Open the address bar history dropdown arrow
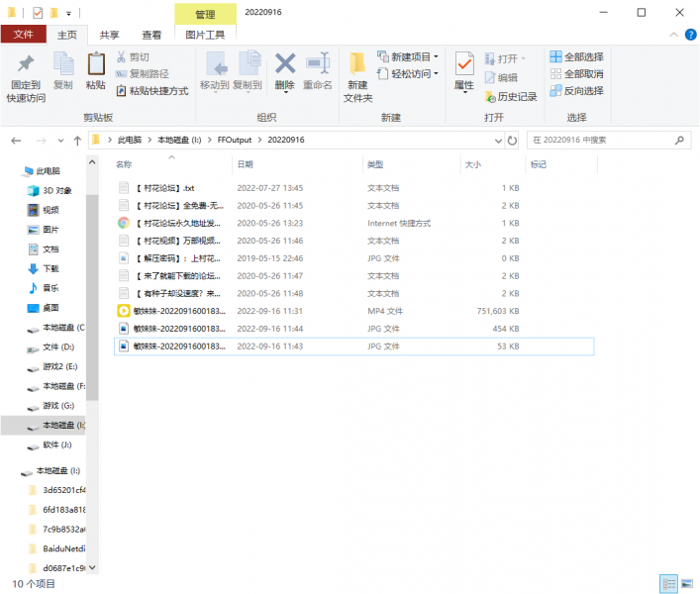This screenshot has width=700, height=594. coord(497,141)
